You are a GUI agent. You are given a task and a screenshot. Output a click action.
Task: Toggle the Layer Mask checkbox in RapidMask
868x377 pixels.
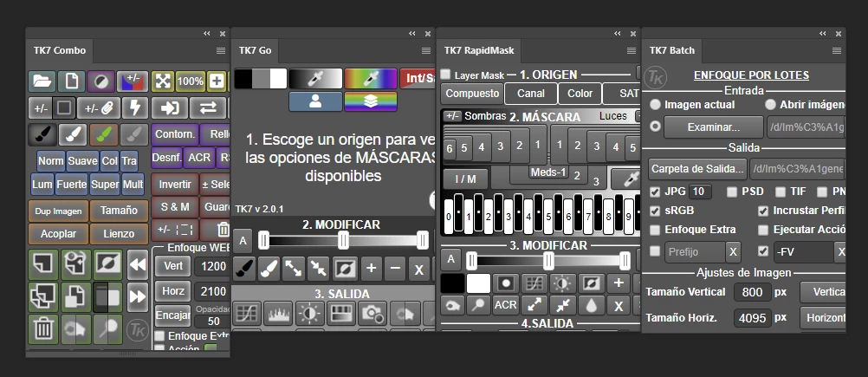(x=445, y=75)
